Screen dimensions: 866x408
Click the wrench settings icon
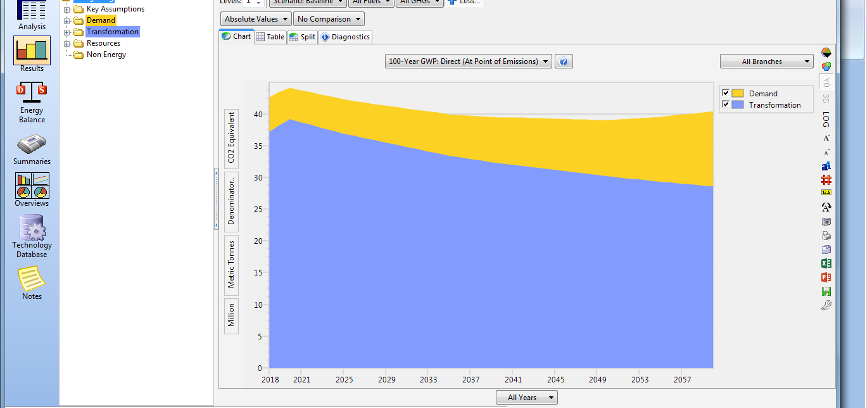point(826,305)
